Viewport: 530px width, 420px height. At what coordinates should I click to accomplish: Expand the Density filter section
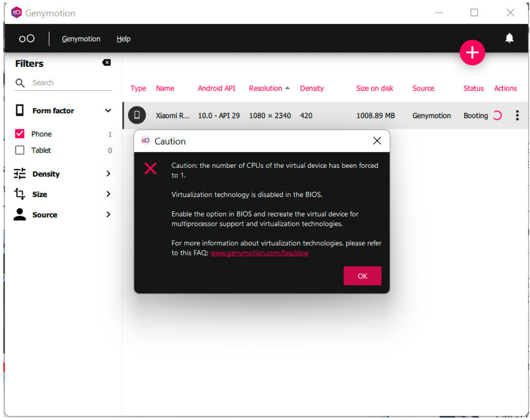(108, 174)
